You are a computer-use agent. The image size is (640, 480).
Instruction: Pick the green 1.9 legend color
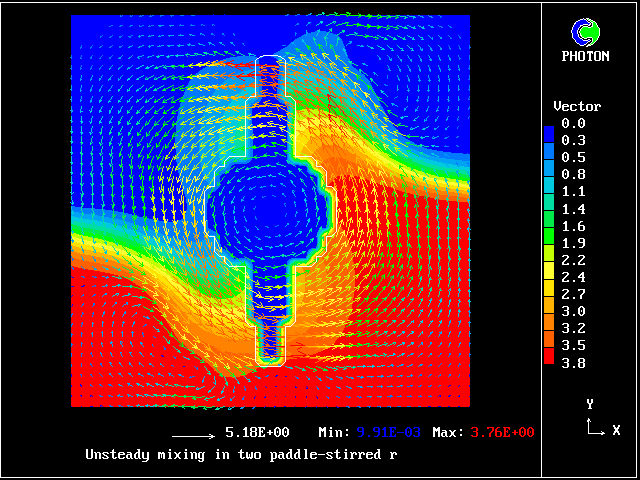point(549,243)
